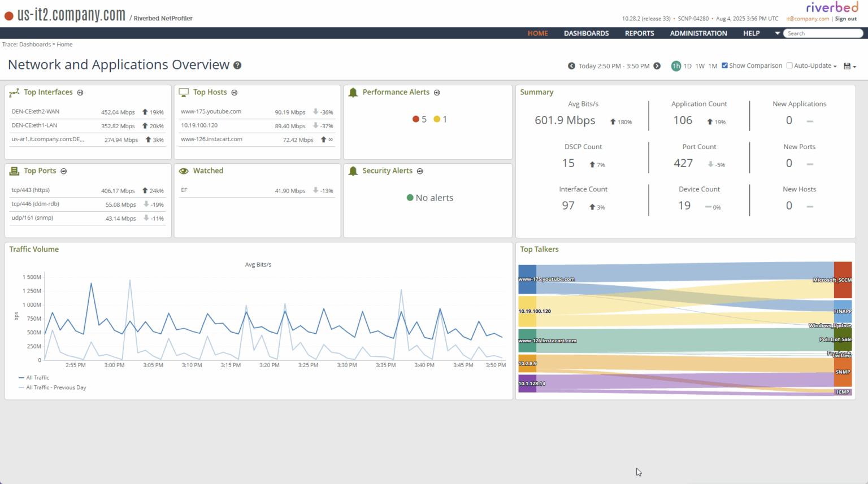868x484 pixels.
Task: Click the go-to arrow beside Top Hosts
Action: pyautogui.click(x=235, y=92)
